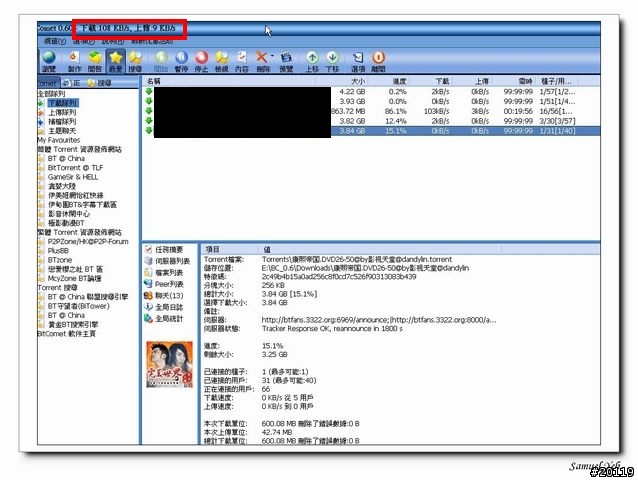Open the 瀏覽 globe browse tool

(49, 61)
